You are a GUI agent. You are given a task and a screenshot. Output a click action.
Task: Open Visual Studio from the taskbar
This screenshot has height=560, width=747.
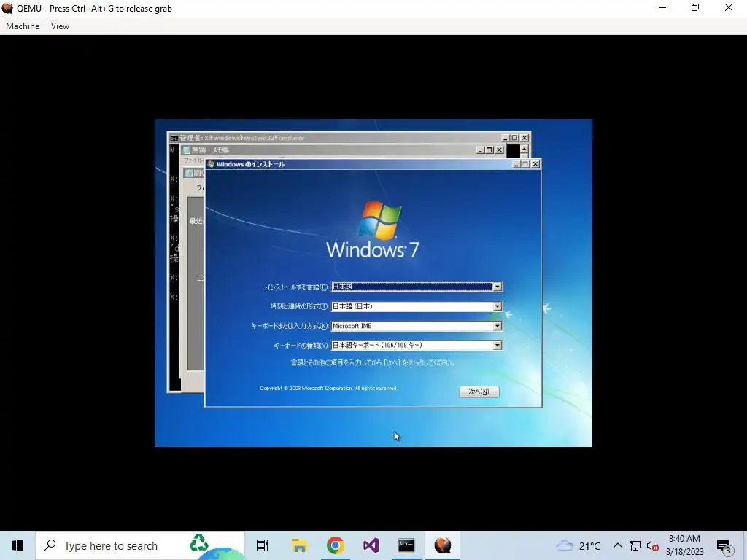[x=371, y=545]
